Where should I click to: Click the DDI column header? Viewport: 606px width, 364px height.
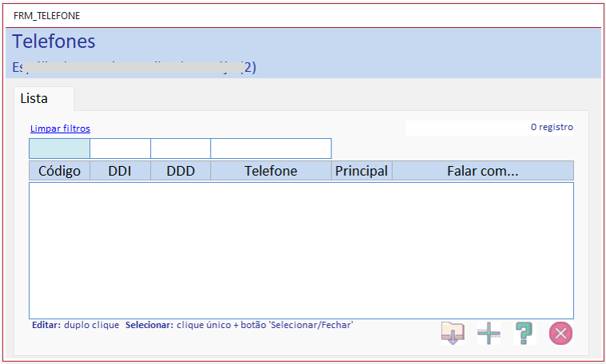121,171
